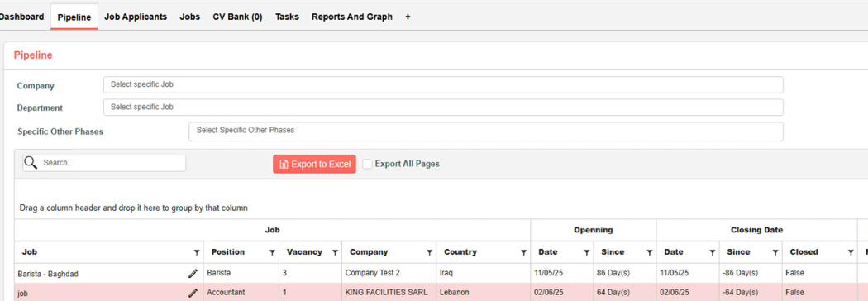This screenshot has height=301, width=868.
Task: Click the -86 Day(s) cell
Action: 751,274
